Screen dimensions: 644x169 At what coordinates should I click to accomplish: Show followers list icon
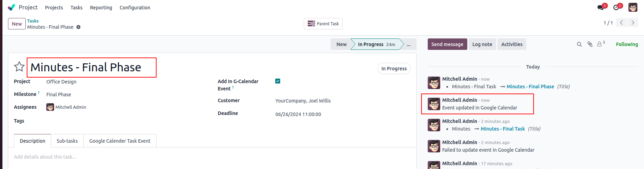[x=600, y=44]
